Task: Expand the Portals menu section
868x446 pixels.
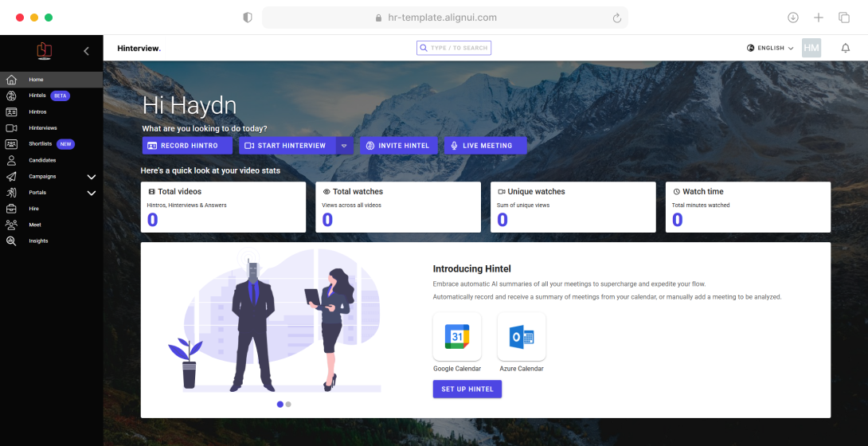Action: [x=91, y=193]
